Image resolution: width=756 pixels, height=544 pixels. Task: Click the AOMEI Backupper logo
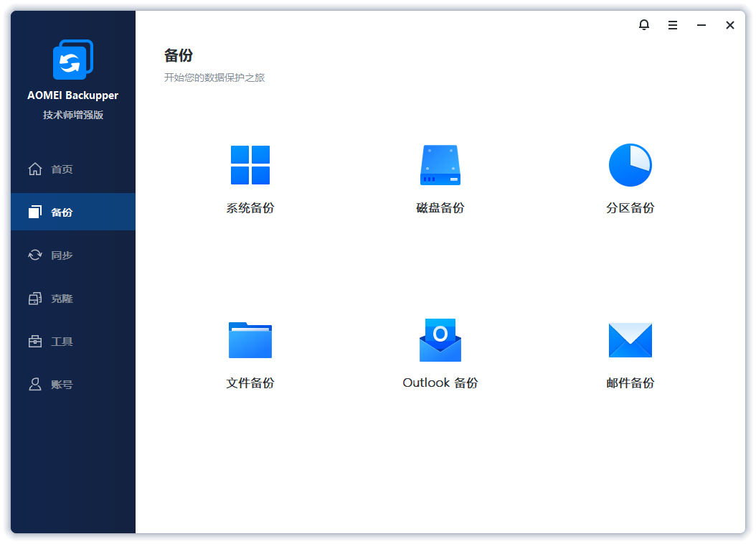(x=72, y=60)
